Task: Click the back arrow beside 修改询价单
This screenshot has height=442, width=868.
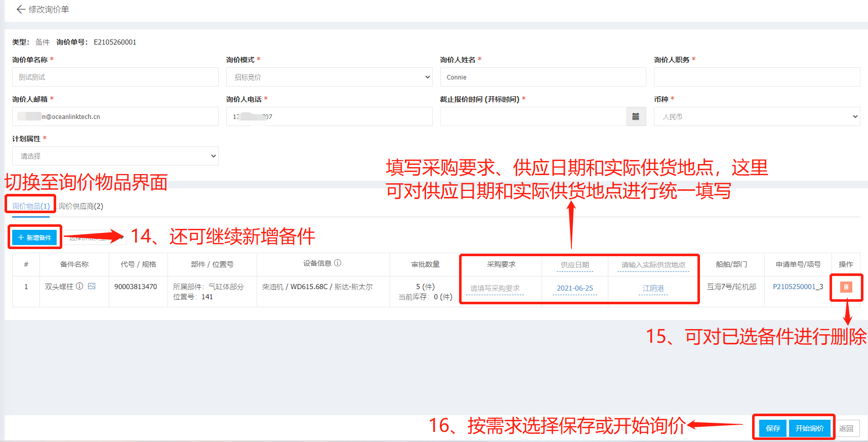Action: click(21, 9)
